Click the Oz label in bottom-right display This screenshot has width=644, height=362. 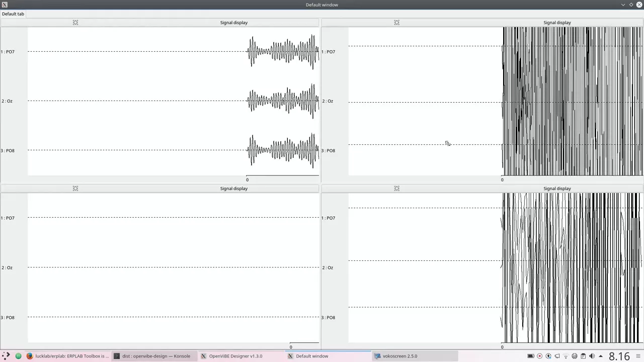click(328, 268)
